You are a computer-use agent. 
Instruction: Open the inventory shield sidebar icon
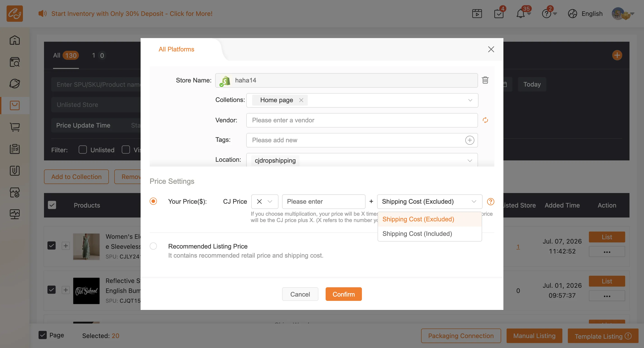15,170
